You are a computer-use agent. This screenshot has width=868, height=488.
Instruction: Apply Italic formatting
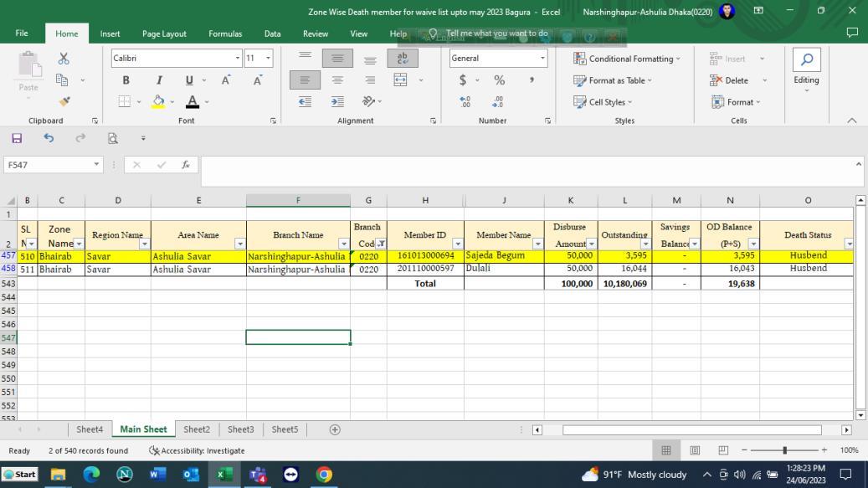(159, 80)
